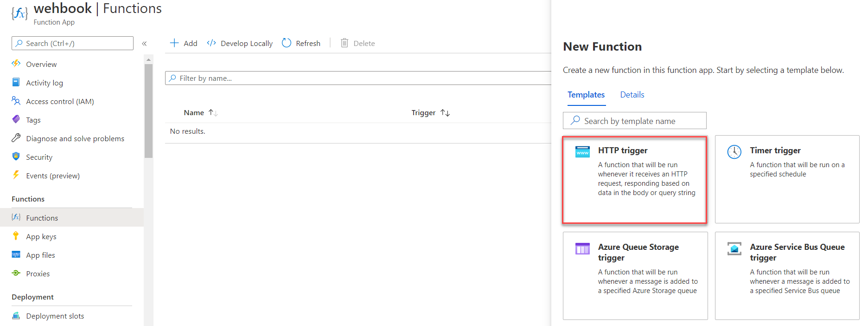Click the Events (preview) bolt icon

pos(16,175)
